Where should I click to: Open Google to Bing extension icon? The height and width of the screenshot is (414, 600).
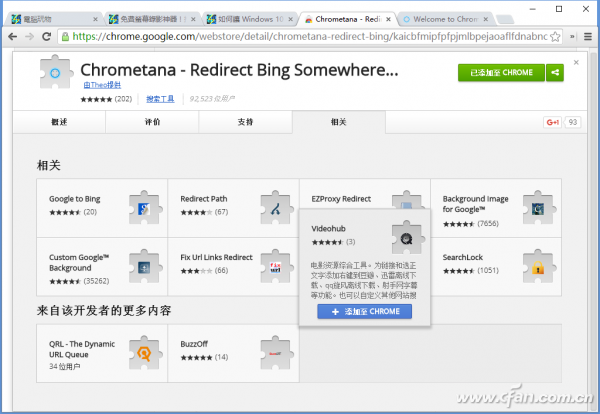click(145, 208)
